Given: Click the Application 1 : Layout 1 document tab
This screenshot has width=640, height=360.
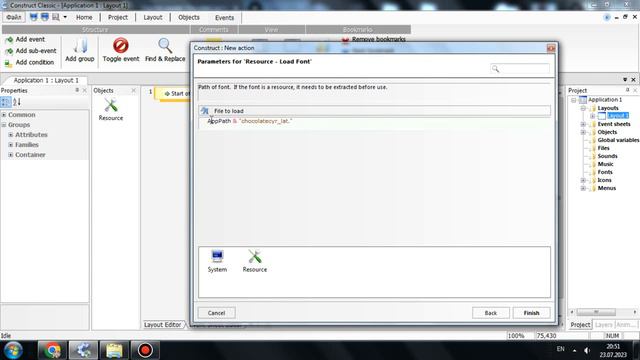Looking at the screenshot, I should 46,80.
